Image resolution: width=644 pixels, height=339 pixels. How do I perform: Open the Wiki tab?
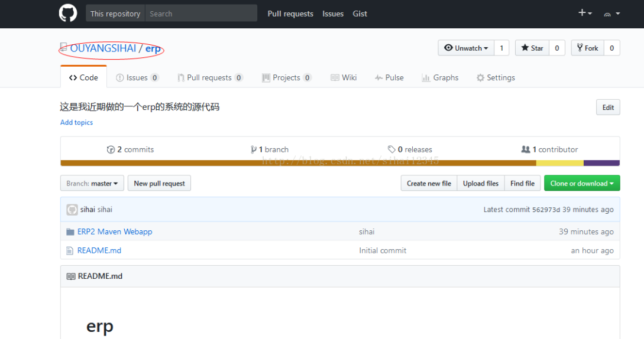click(x=344, y=77)
